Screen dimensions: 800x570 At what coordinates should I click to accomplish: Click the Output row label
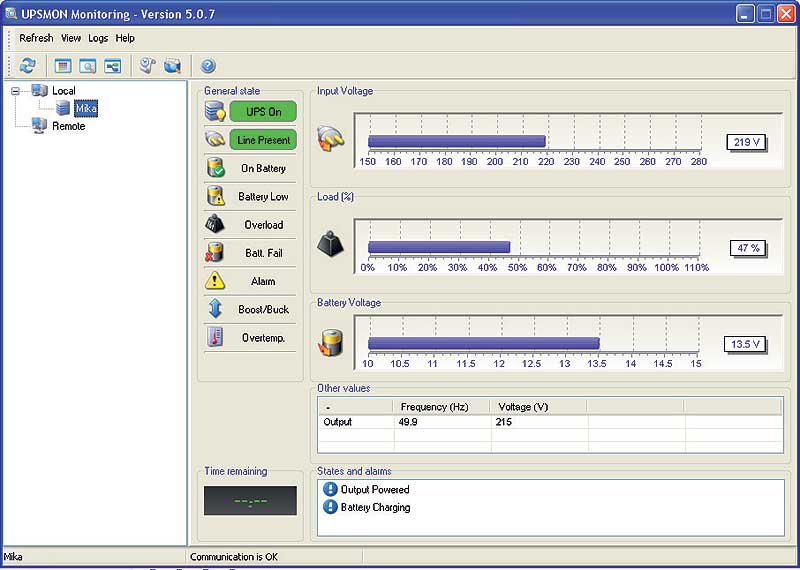click(338, 422)
